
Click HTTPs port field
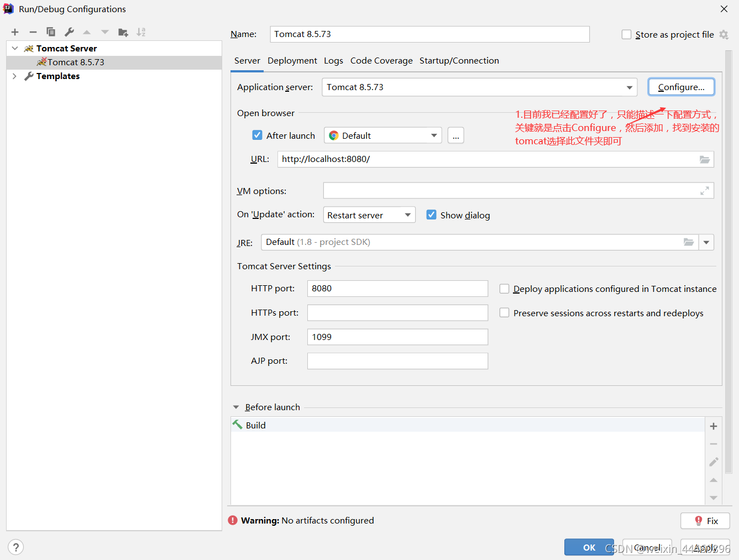(x=397, y=313)
